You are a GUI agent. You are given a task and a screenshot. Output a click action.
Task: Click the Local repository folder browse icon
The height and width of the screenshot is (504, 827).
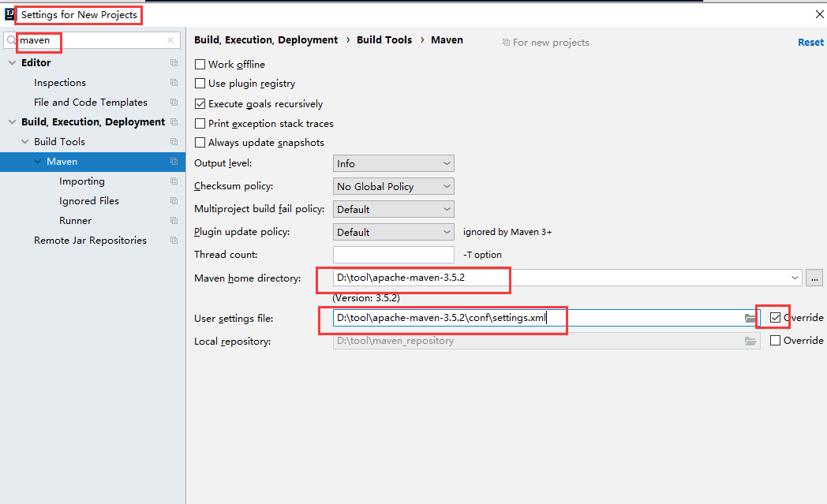tap(750, 341)
